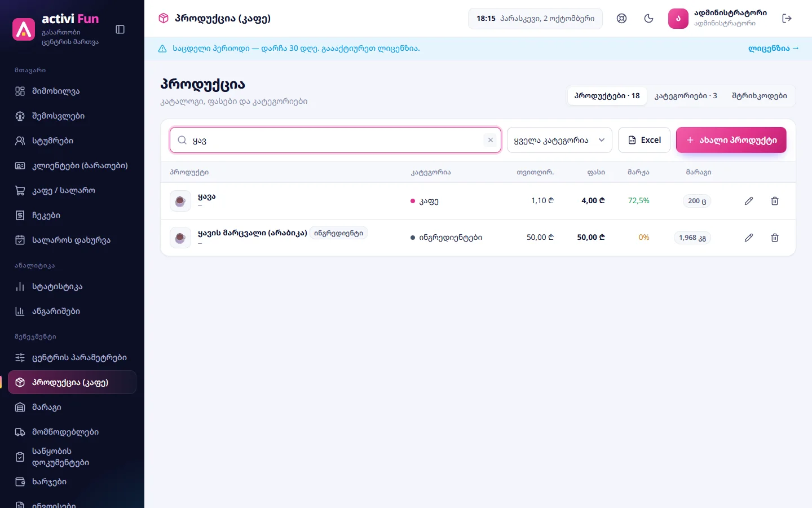Open სტუმრები in the sidebar
This screenshot has height=508, width=812.
72,141
